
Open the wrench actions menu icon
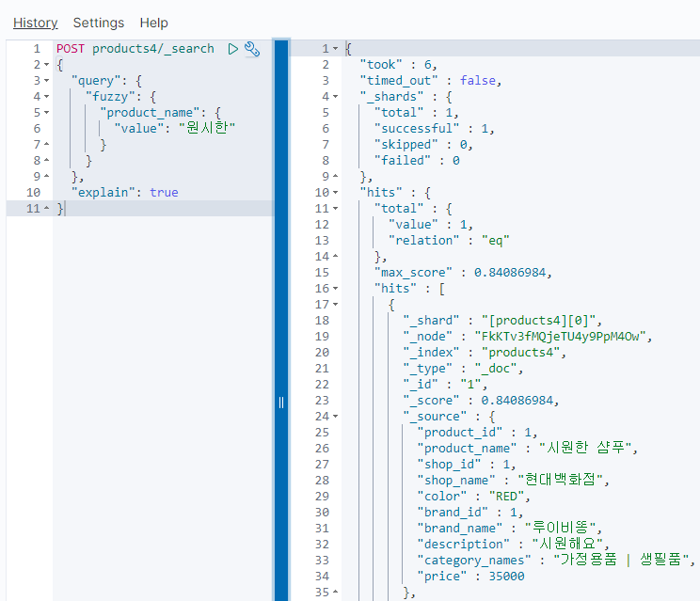pos(251,48)
